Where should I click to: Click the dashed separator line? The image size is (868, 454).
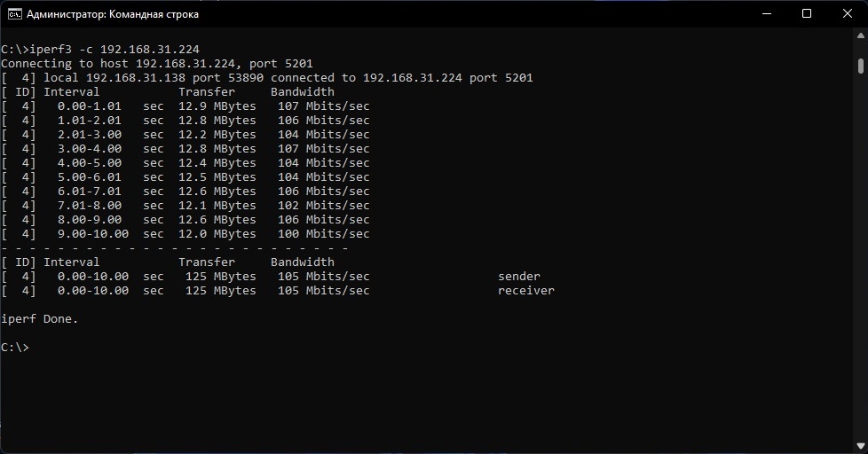pyautogui.click(x=174, y=247)
